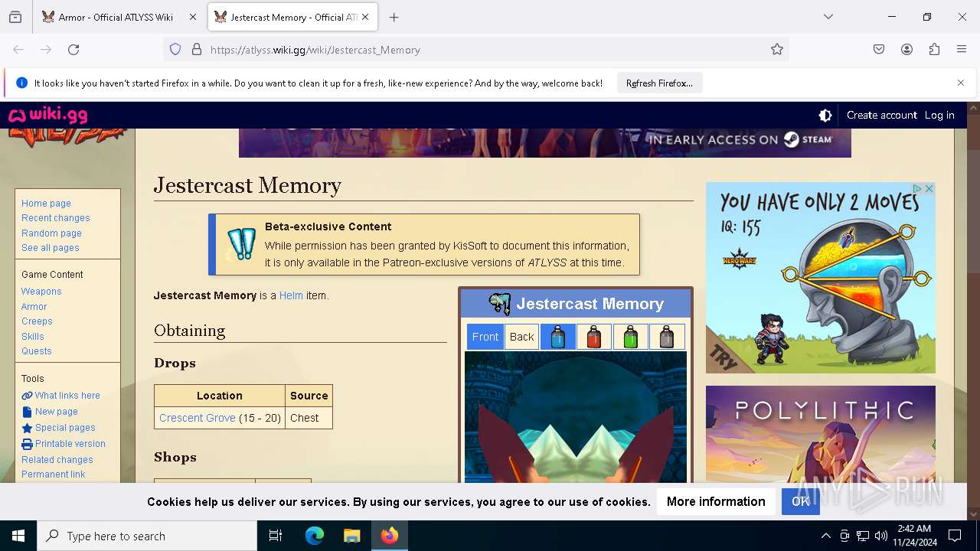980x551 pixels.
Task: Select the red dye bottle variant
Action: tap(594, 337)
